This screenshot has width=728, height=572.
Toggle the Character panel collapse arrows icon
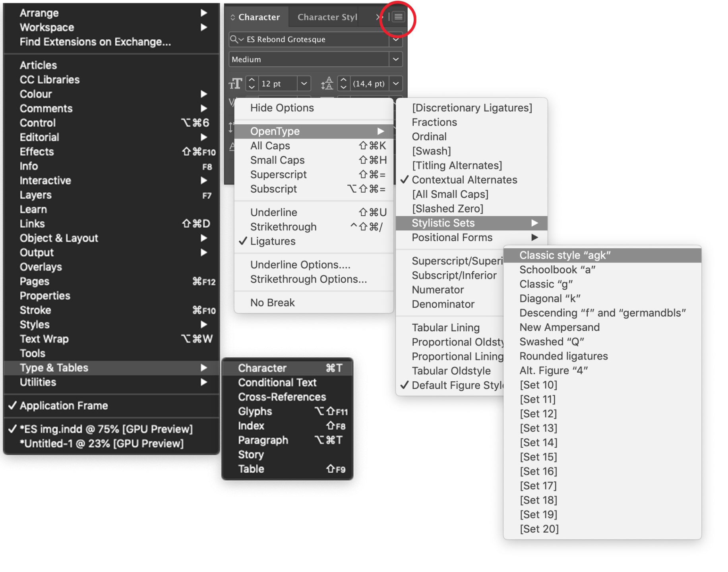click(x=233, y=17)
